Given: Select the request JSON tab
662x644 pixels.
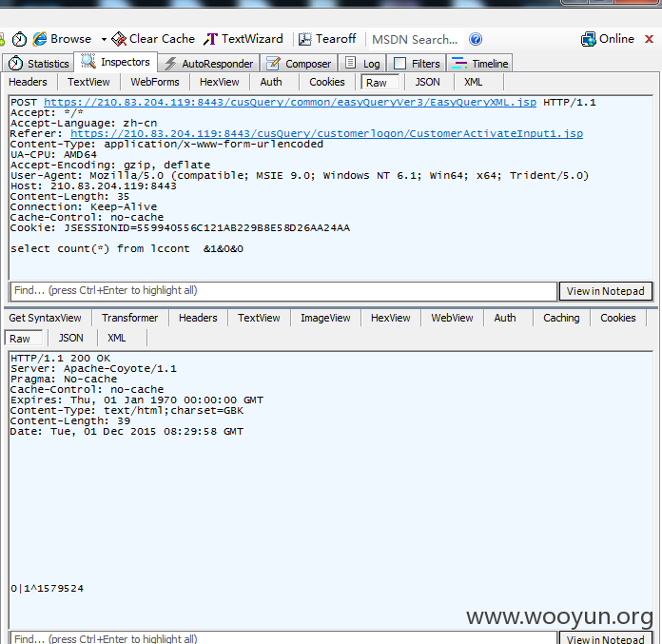Looking at the screenshot, I should click(x=427, y=82).
